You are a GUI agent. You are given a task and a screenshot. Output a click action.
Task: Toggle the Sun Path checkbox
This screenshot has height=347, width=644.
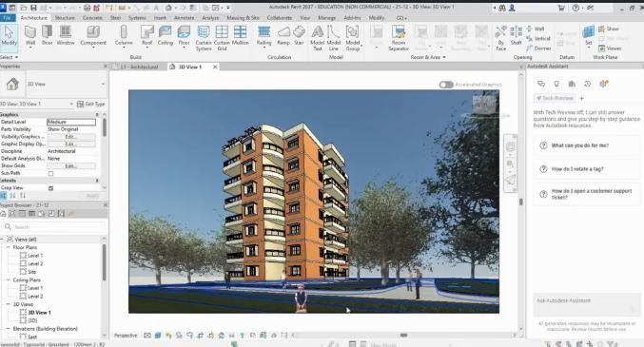(x=51, y=173)
